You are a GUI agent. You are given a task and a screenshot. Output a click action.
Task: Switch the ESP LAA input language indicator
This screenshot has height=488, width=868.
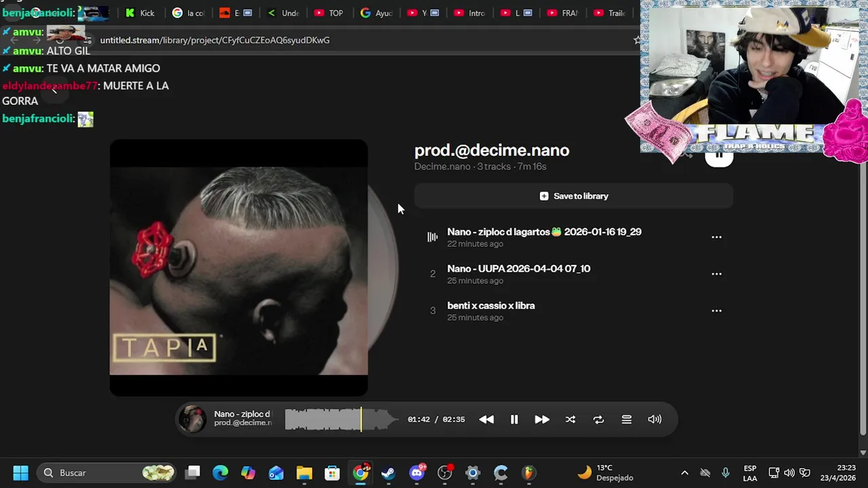(750, 473)
